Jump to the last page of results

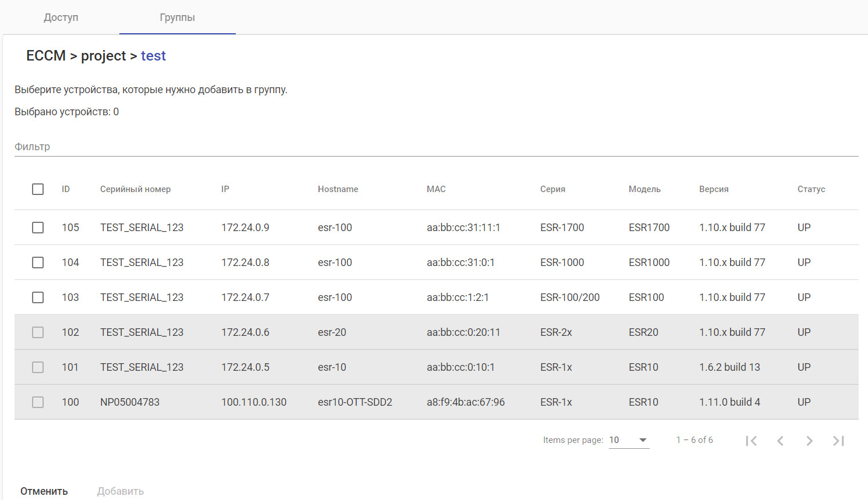click(x=838, y=441)
